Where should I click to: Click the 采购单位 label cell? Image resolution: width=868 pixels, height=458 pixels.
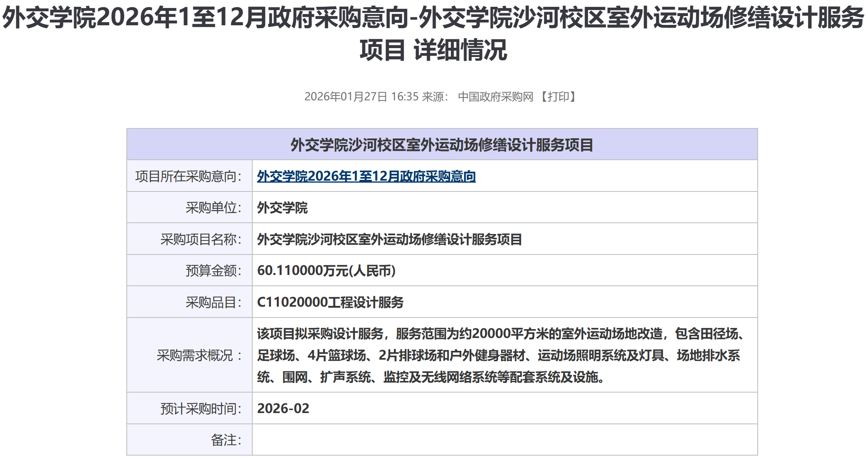[x=213, y=208]
